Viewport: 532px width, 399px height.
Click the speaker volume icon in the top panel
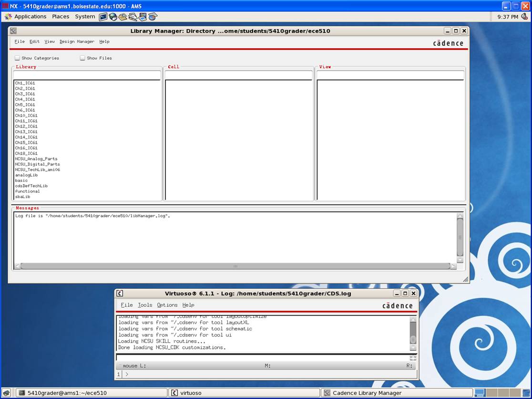[x=524, y=17]
